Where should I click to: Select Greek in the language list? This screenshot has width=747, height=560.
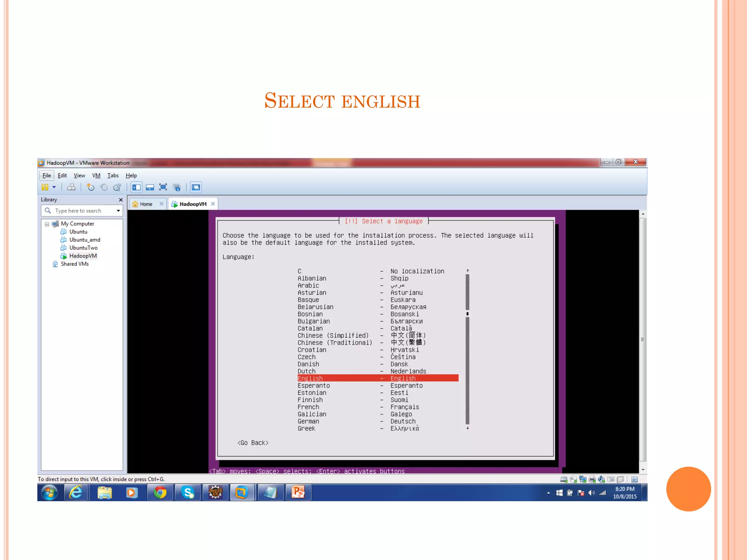(x=378, y=428)
